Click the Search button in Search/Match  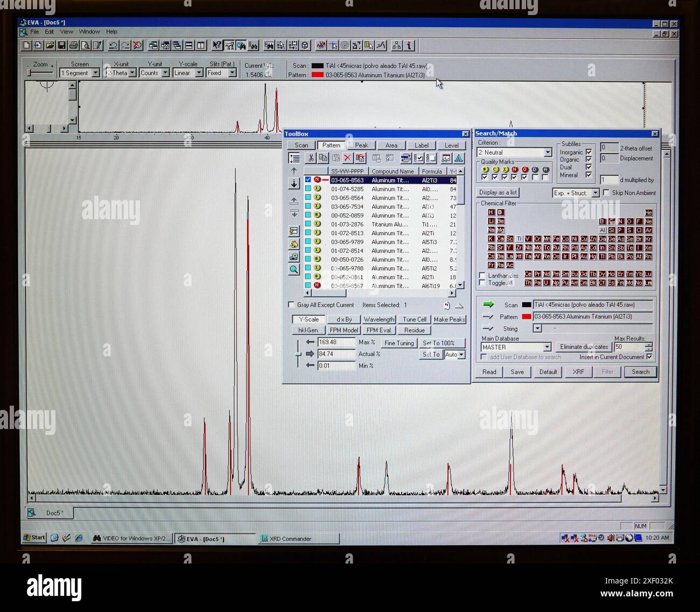click(x=640, y=372)
